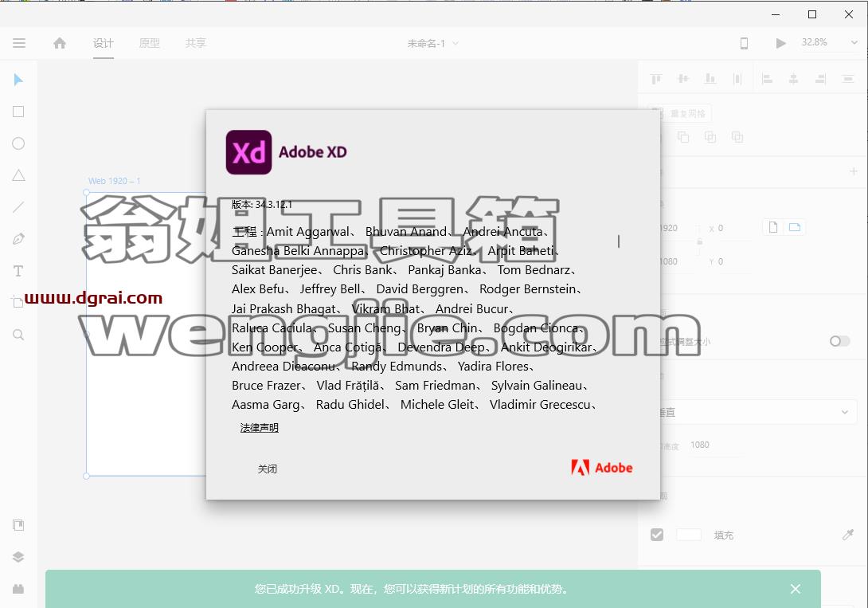This screenshot has height=608, width=868.
Task: Open the Libraries panel icon
Action: pos(18,525)
